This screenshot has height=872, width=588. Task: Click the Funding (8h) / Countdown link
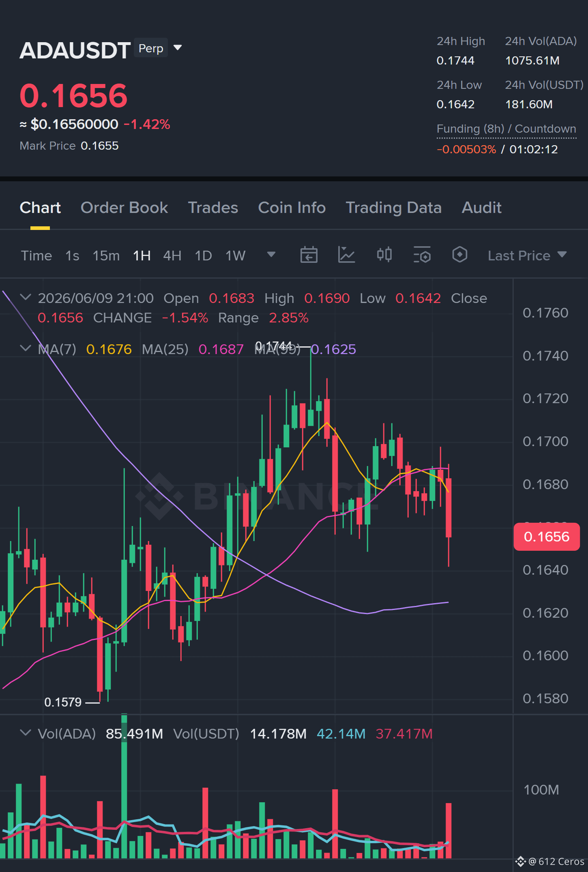[506, 129]
